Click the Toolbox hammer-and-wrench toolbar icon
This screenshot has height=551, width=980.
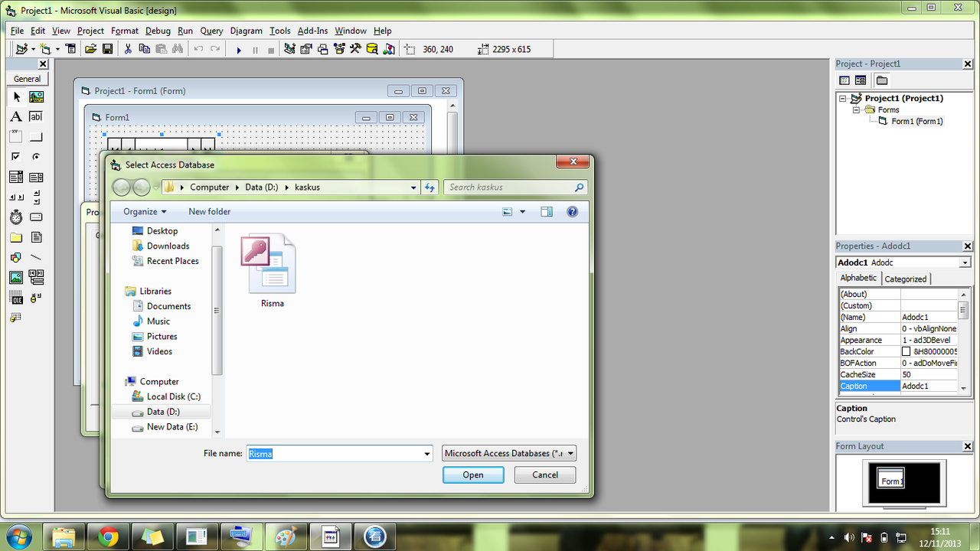(x=355, y=49)
